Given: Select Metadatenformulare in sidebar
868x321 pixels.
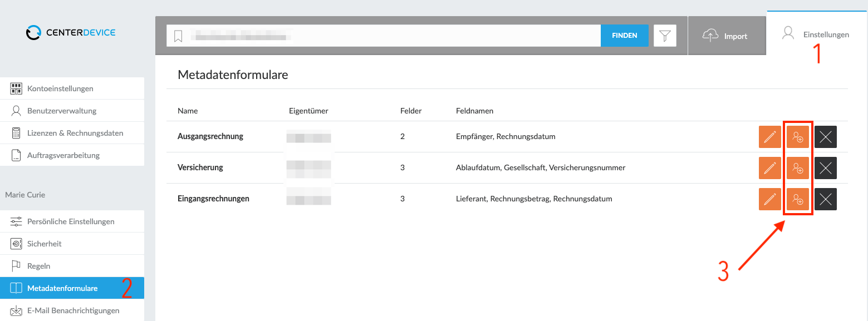Looking at the screenshot, I should coord(72,288).
